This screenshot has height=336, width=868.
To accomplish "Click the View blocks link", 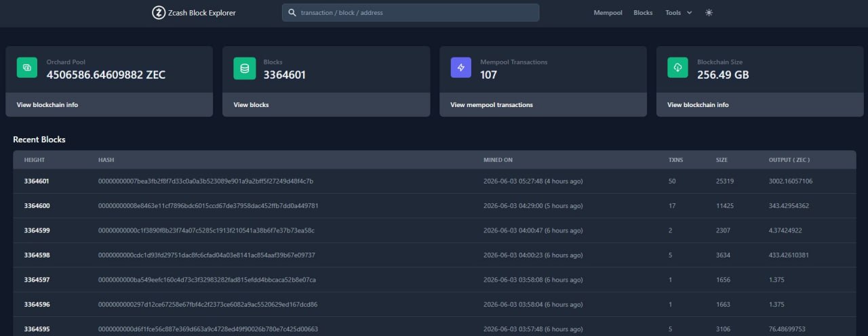I will click(x=251, y=105).
